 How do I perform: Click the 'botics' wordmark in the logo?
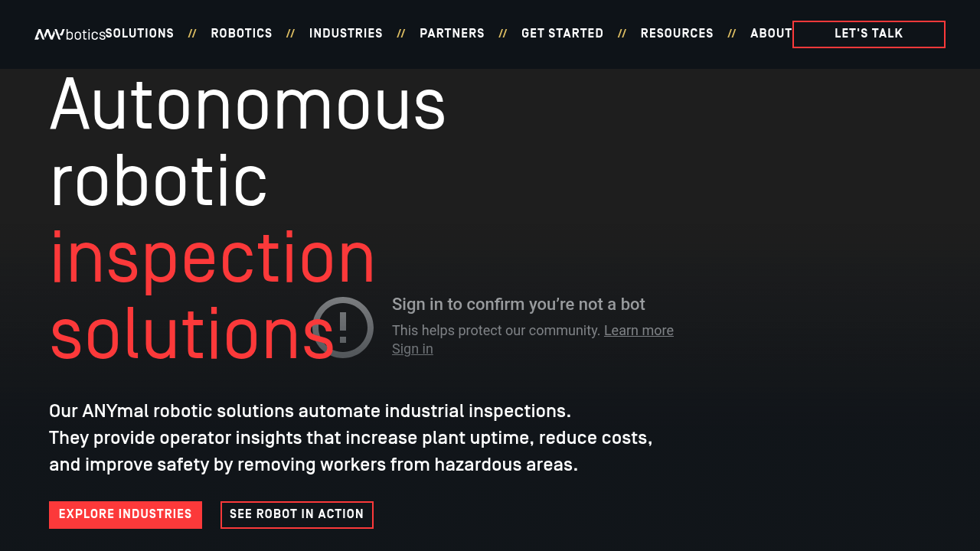click(x=86, y=35)
